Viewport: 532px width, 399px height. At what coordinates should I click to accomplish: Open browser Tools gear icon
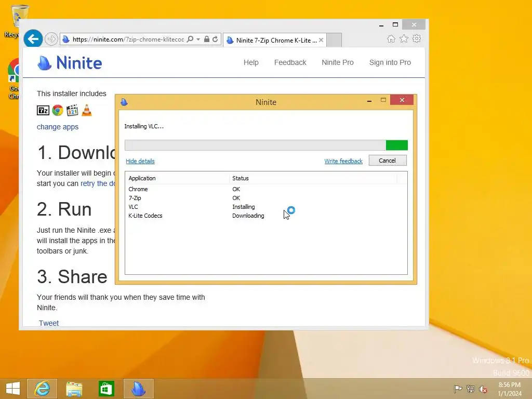coord(417,38)
